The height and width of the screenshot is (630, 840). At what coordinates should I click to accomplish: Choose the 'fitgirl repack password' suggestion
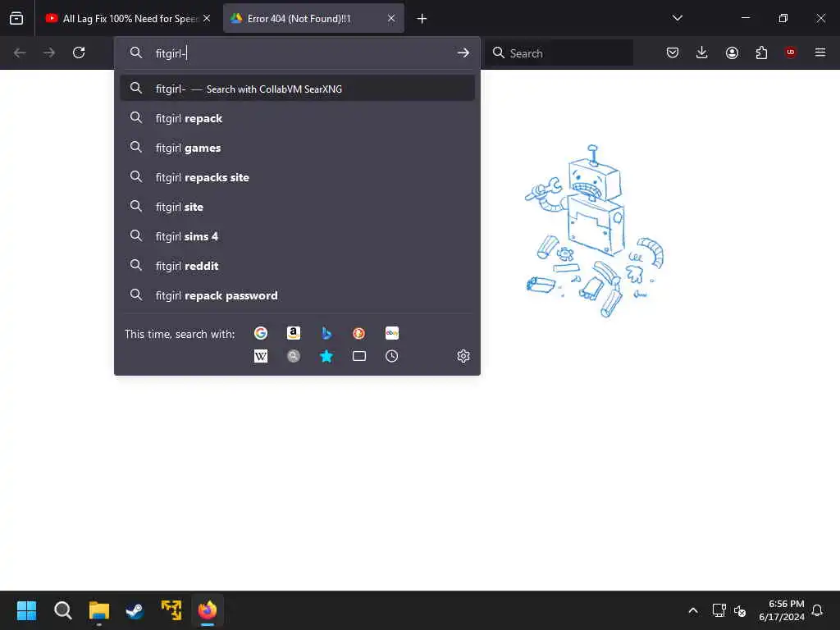[x=297, y=295]
